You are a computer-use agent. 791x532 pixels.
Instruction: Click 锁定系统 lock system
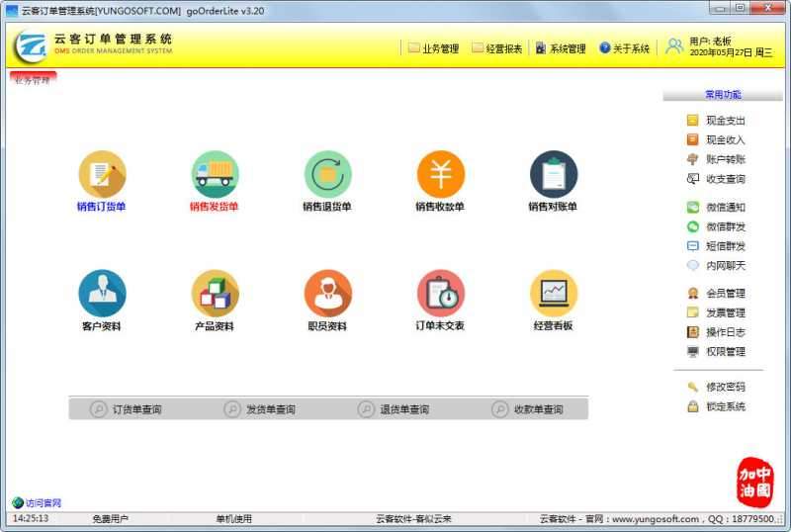coord(716,406)
